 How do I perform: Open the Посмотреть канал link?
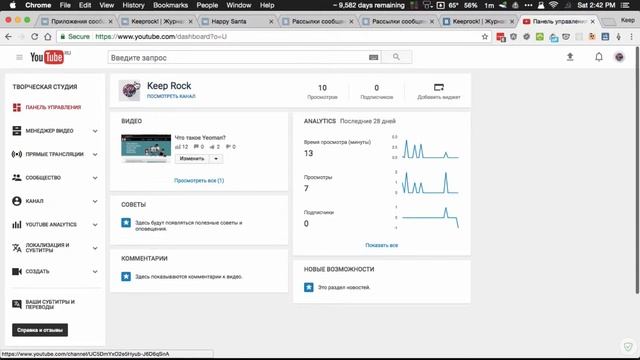click(x=171, y=96)
